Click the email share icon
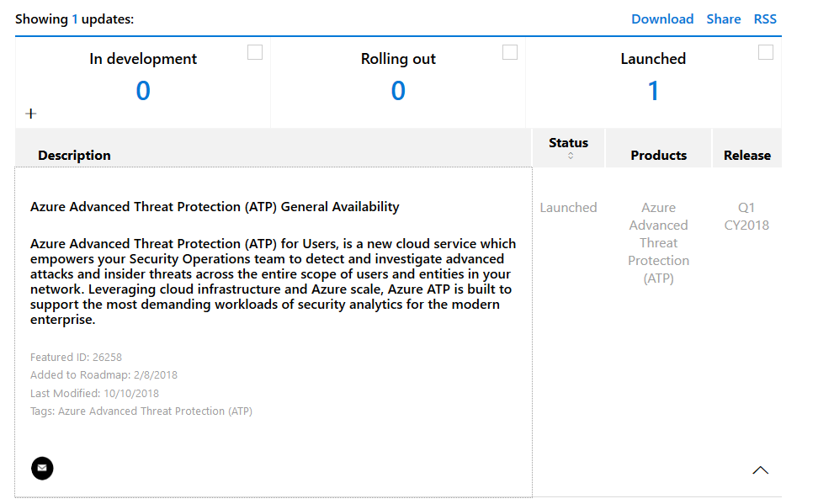Image resolution: width=818 pixels, height=504 pixels. coord(42,468)
